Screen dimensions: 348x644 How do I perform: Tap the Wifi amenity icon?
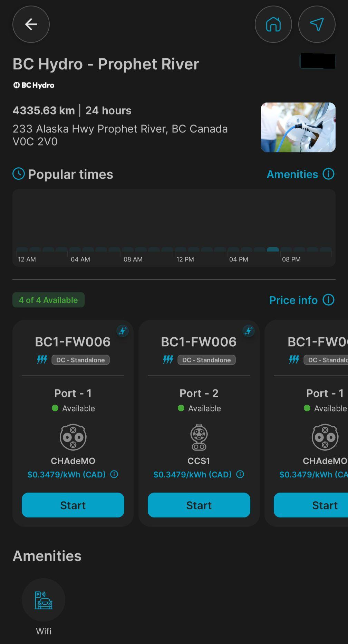tap(43, 600)
